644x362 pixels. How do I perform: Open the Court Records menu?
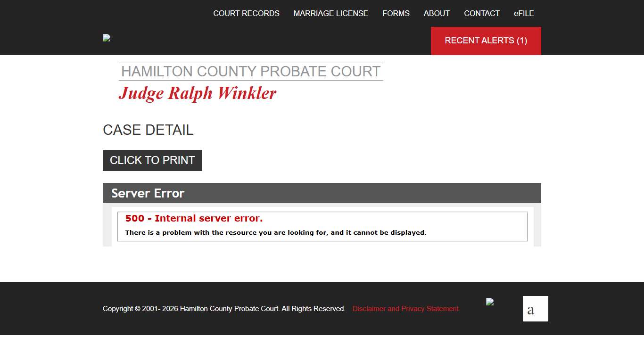coord(246,13)
